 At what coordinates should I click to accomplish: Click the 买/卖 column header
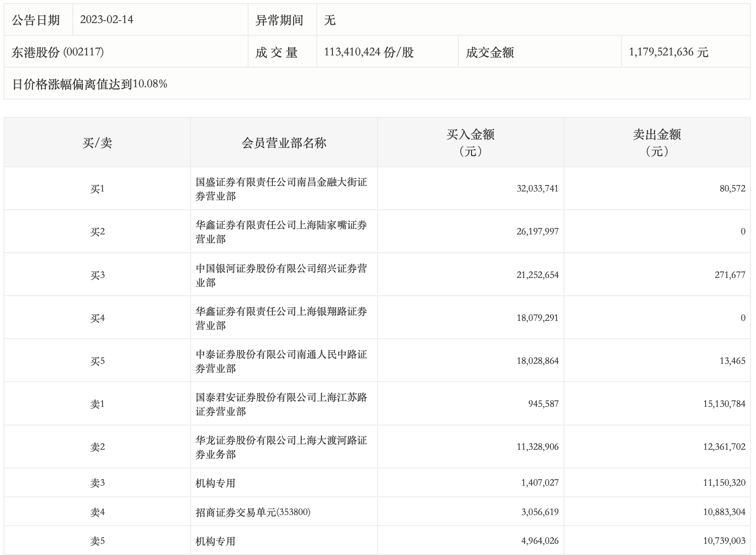pyautogui.click(x=97, y=143)
